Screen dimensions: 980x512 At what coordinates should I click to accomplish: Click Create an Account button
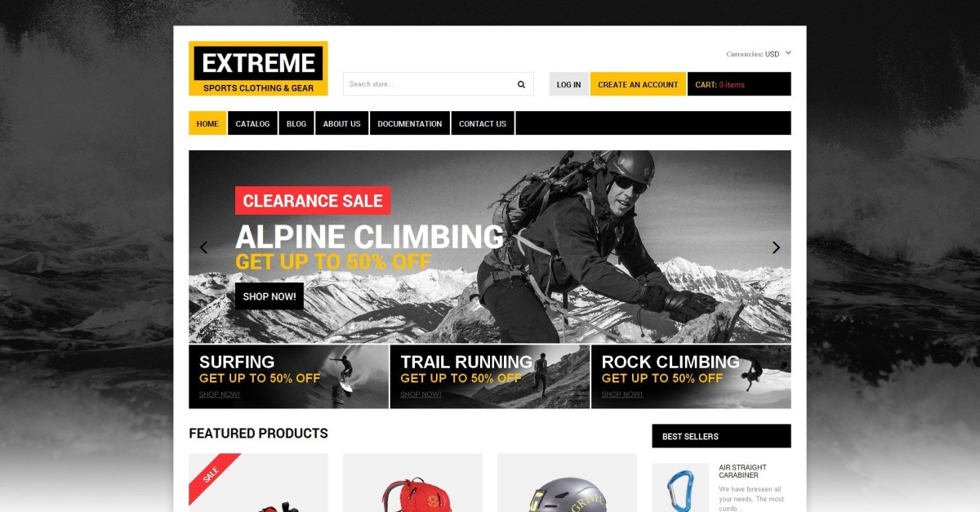point(638,84)
